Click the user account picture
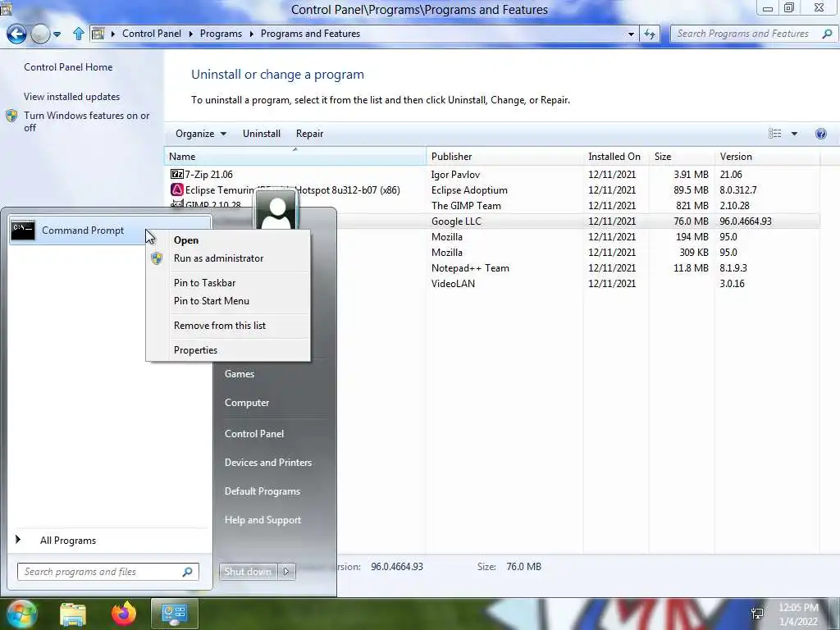 coord(276,211)
